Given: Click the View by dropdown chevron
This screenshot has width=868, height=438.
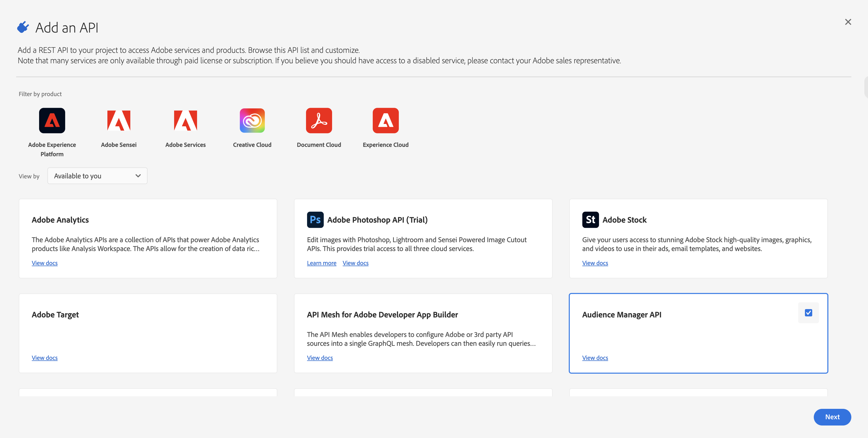Looking at the screenshot, I should click(x=138, y=176).
